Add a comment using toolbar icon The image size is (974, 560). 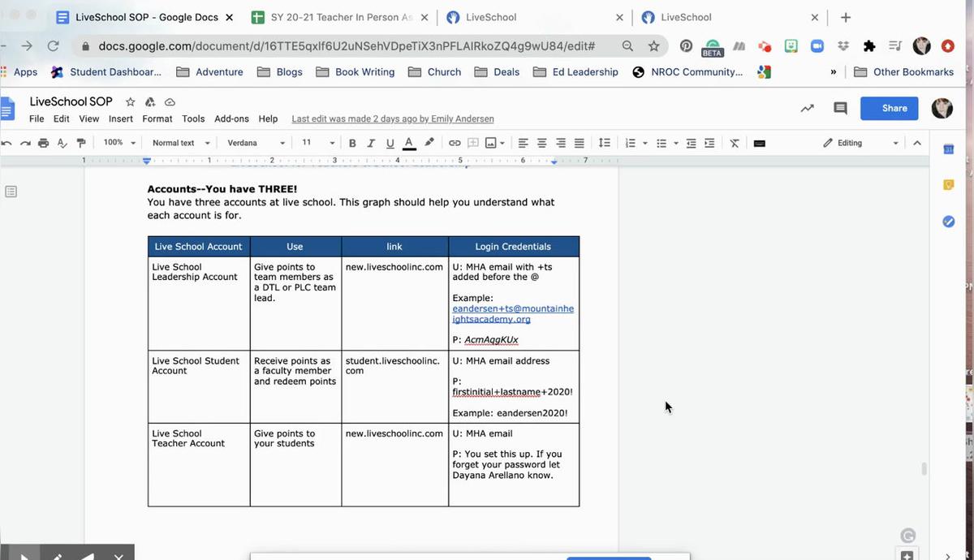(x=472, y=143)
